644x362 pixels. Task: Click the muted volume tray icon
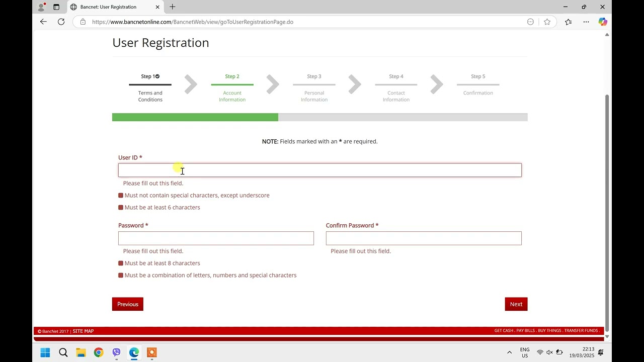(x=549, y=352)
